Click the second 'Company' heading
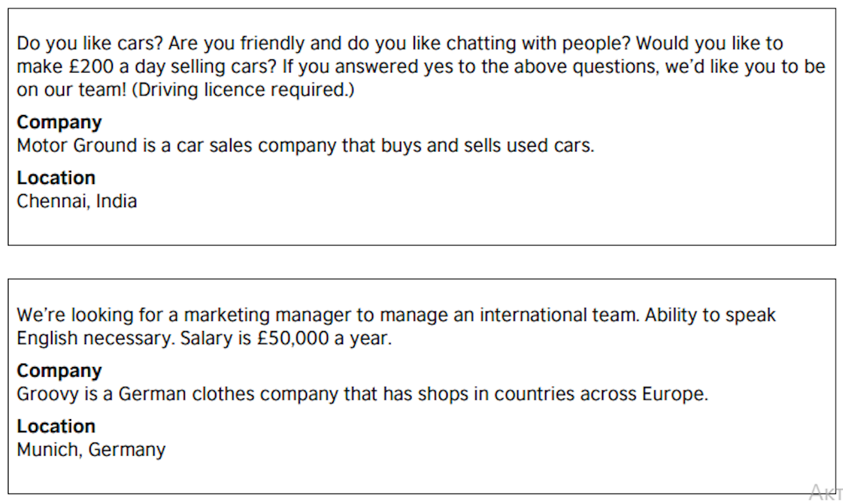 [x=59, y=371]
